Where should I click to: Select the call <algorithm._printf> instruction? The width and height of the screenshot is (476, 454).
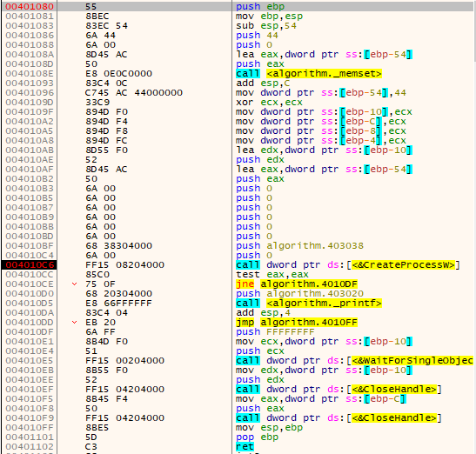coord(309,304)
